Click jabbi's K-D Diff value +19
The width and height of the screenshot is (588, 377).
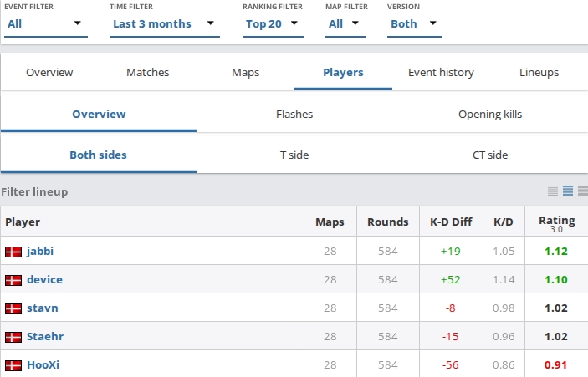pos(450,251)
